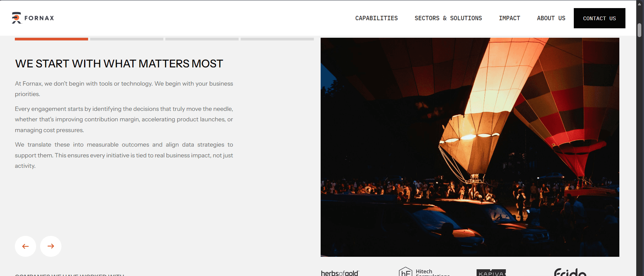This screenshot has height=276, width=644.
Task: Click the herbsofgold company logo
Action: (340, 273)
